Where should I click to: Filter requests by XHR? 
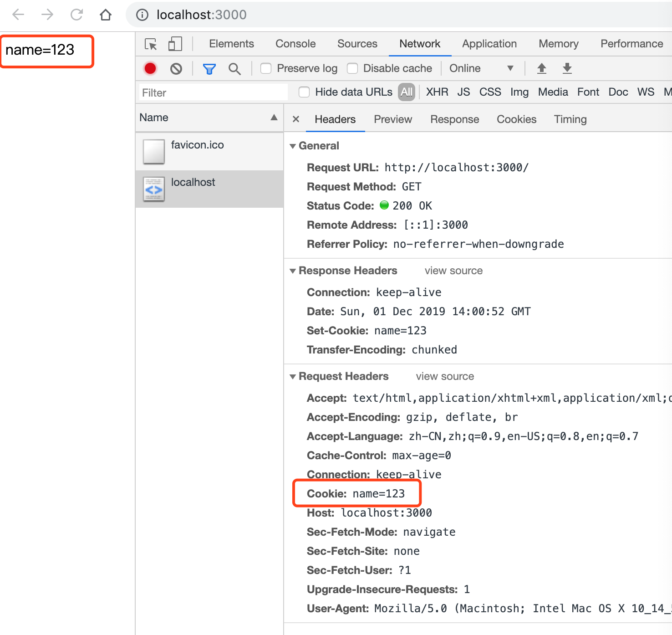pyautogui.click(x=437, y=92)
